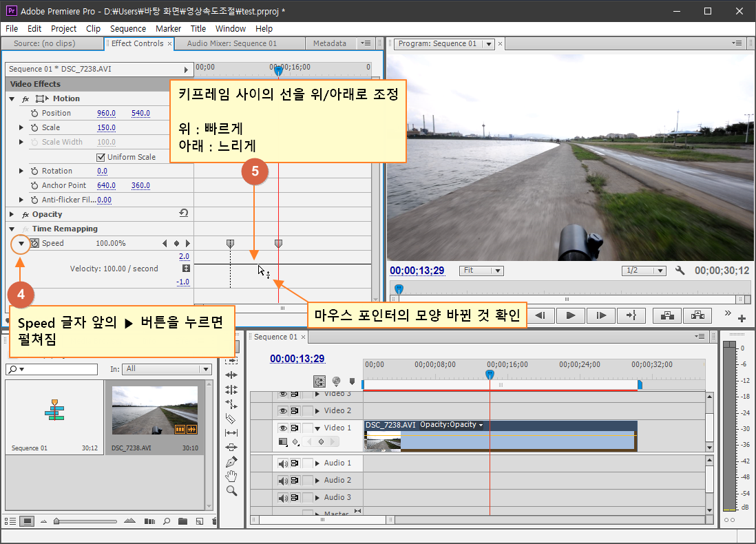Expand the Audio 1 track

click(317, 463)
